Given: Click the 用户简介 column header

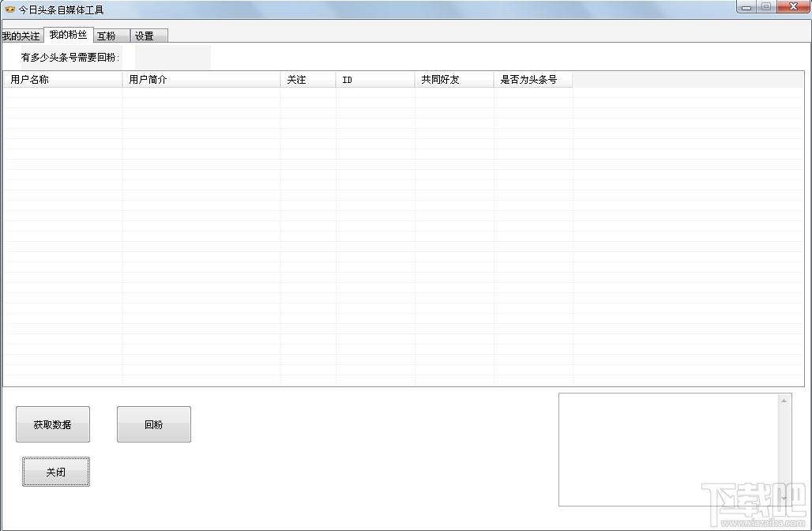Looking at the screenshot, I should point(201,80).
